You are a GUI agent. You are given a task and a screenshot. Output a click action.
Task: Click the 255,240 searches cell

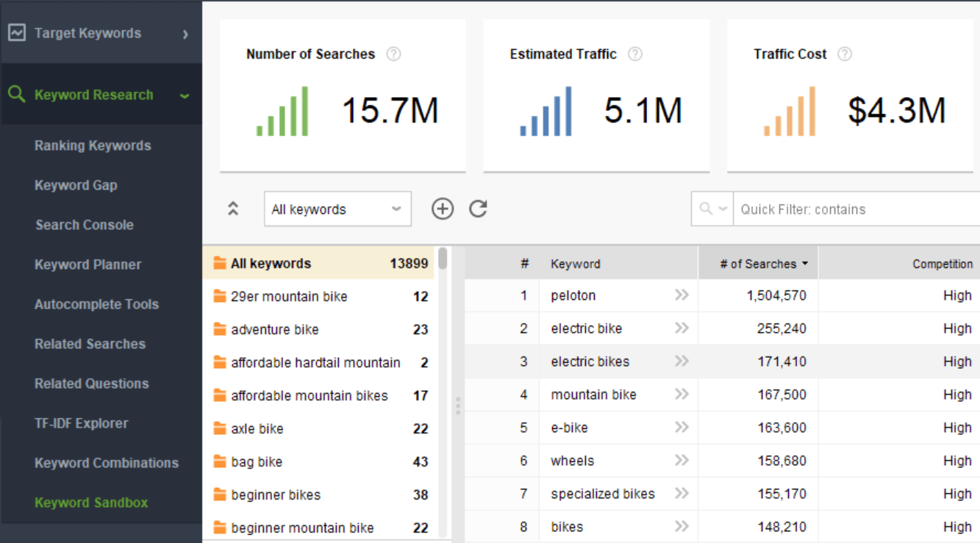pos(758,328)
